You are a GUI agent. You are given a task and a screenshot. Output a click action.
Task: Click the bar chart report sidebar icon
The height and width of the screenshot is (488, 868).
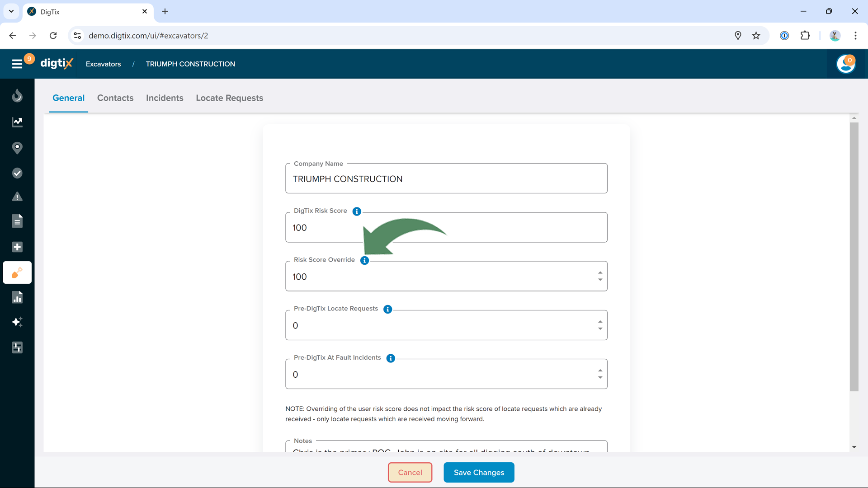tap(17, 297)
